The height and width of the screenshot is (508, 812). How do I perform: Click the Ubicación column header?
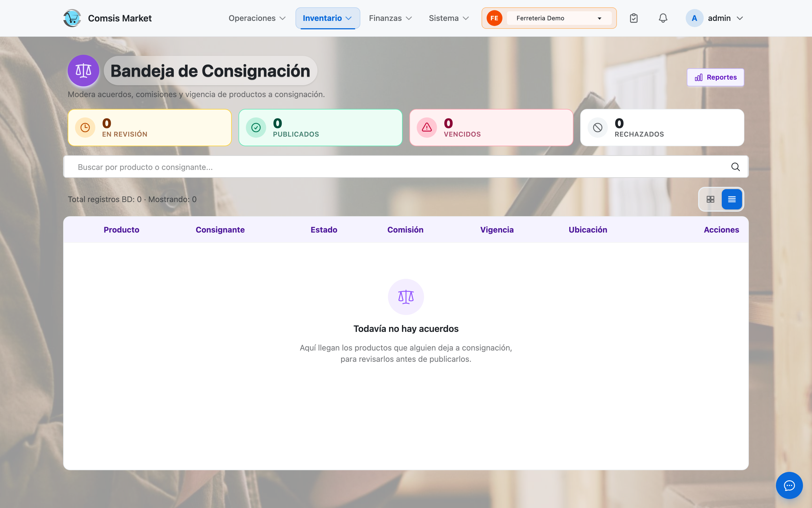point(588,230)
